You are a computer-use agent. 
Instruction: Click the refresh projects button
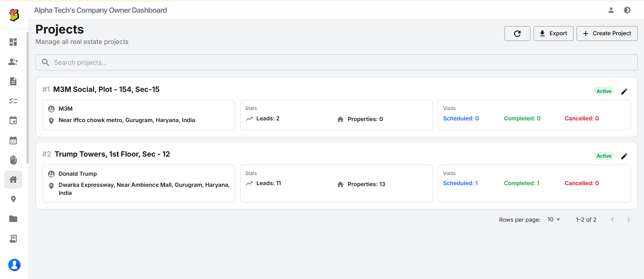coord(517,34)
